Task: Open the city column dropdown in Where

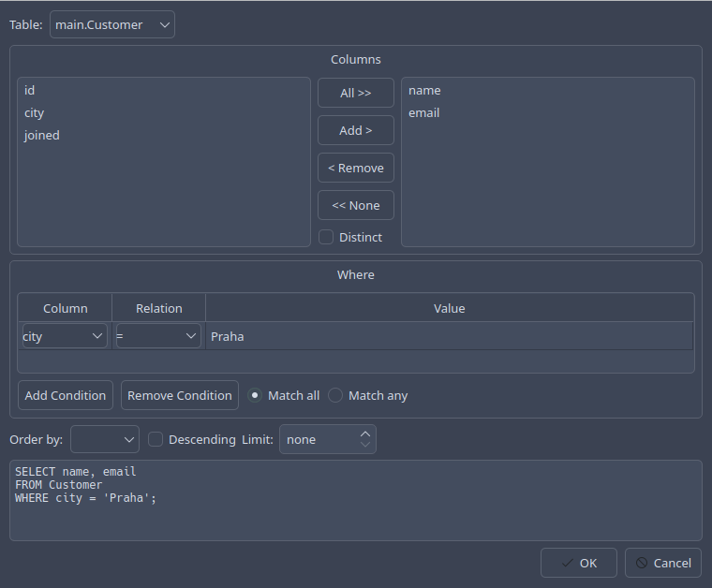Action: click(65, 336)
